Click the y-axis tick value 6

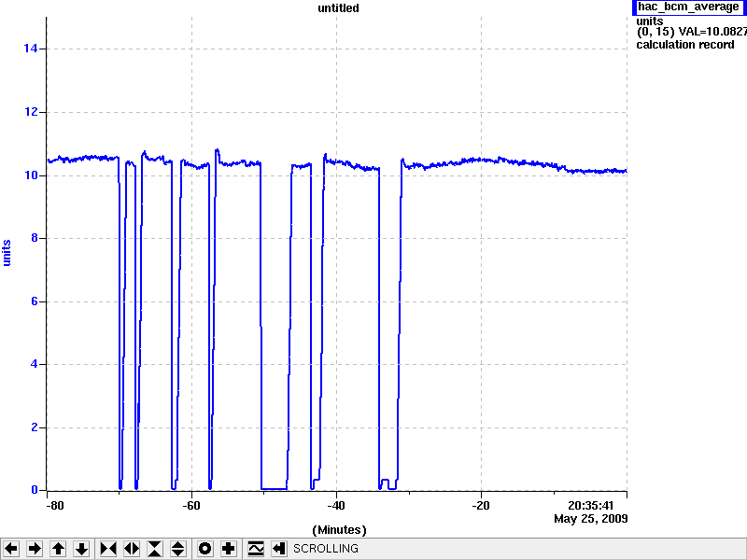coord(35,301)
